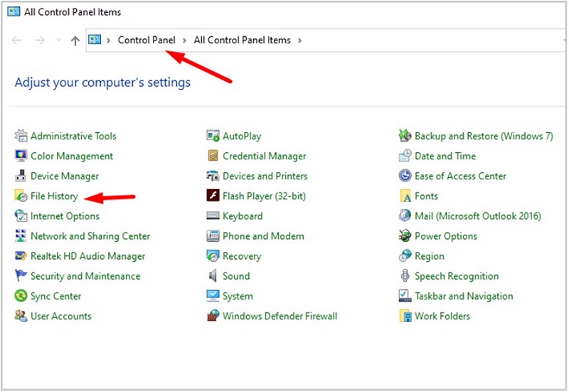Open the Realtek HD Audio Manager icon

21,256
